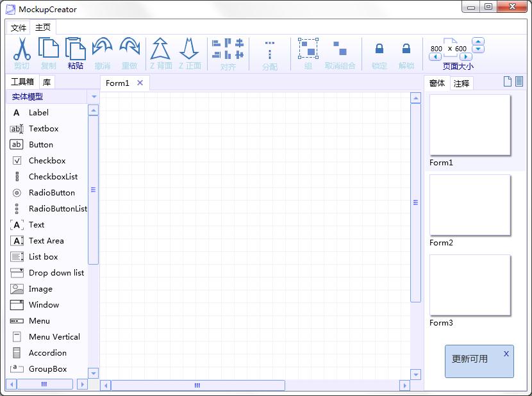Click the Paste clipboard icon
The height and width of the screenshot is (396, 532).
click(75, 49)
